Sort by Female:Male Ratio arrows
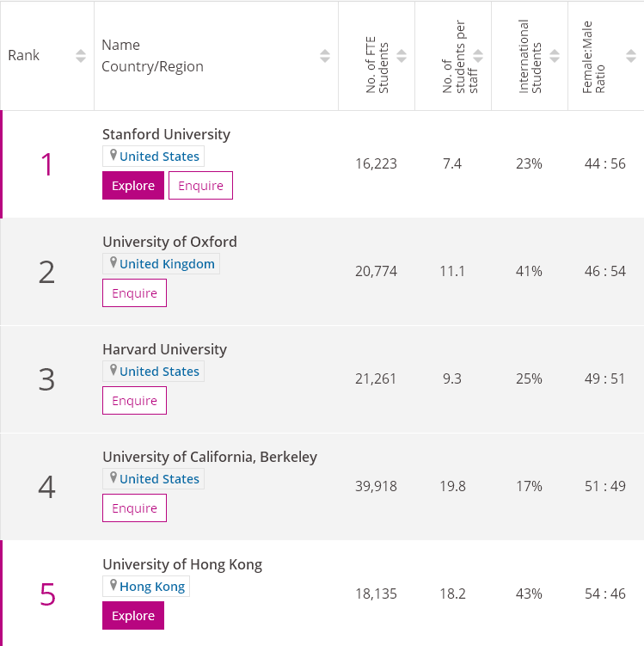 coord(630,56)
